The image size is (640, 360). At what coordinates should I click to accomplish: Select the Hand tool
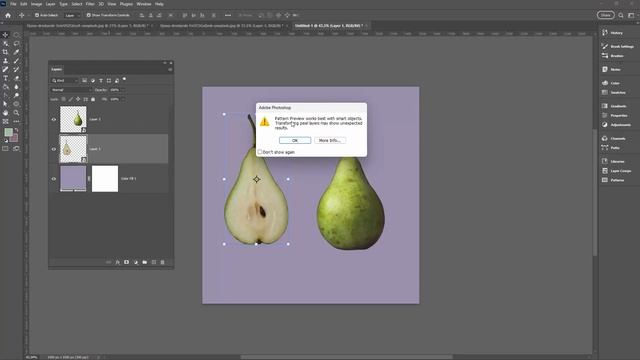click(x=5, y=112)
